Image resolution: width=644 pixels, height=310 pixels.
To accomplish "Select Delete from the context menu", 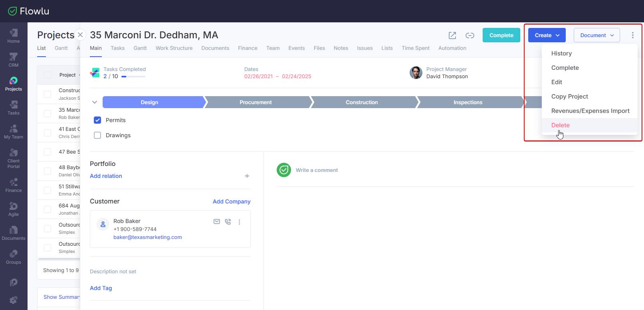I will pyautogui.click(x=560, y=125).
